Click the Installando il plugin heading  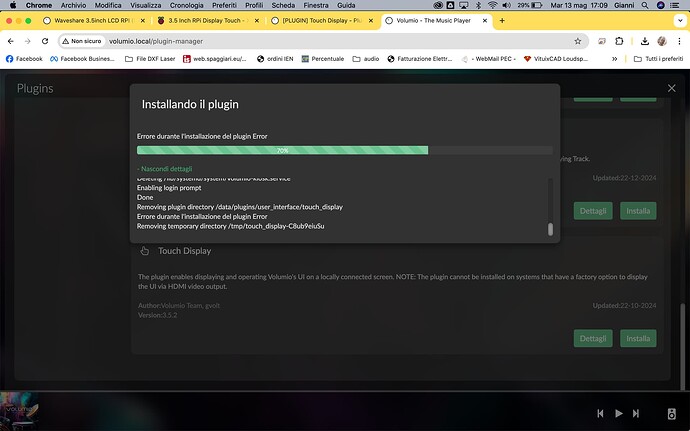pyautogui.click(x=190, y=104)
